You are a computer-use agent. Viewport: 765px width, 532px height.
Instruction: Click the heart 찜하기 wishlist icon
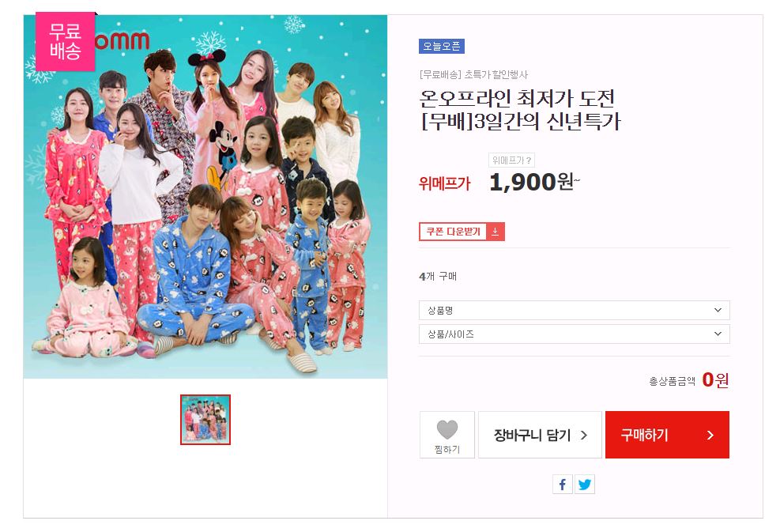(447, 429)
